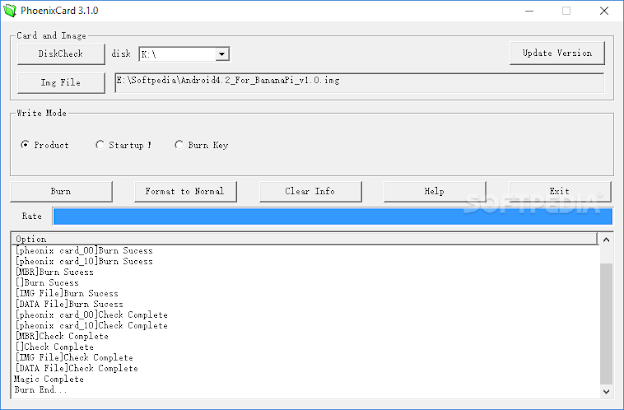This screenshot has width=624, height=410.
Task: Click the Help button
Action: tap(435, 191)
